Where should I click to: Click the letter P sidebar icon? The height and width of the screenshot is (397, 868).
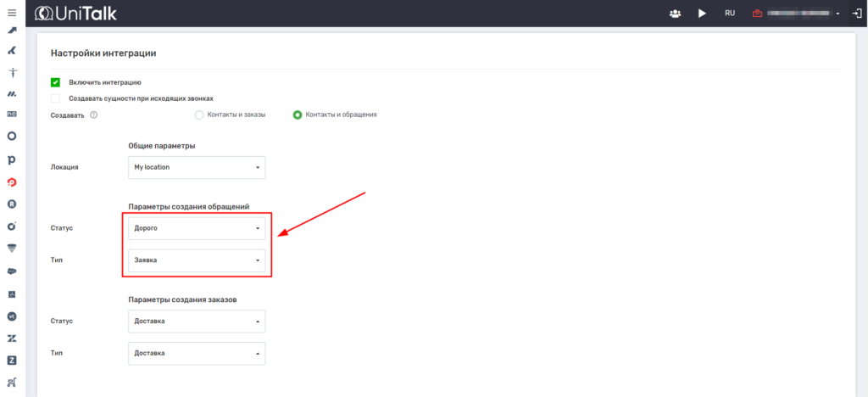(12, 159)
